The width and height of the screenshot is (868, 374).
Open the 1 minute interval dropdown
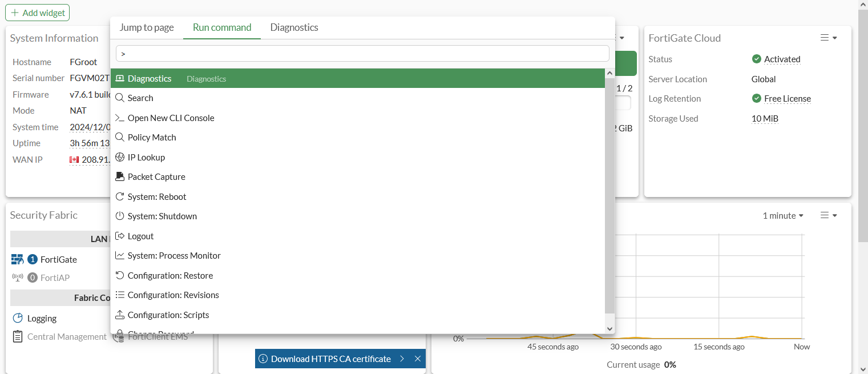782,215
